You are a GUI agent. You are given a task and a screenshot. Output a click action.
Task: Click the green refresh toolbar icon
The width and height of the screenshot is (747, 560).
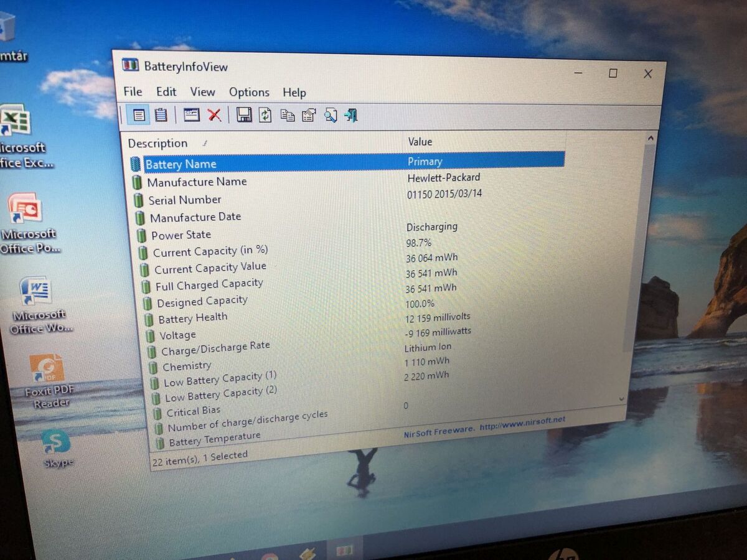click(266, 115)
